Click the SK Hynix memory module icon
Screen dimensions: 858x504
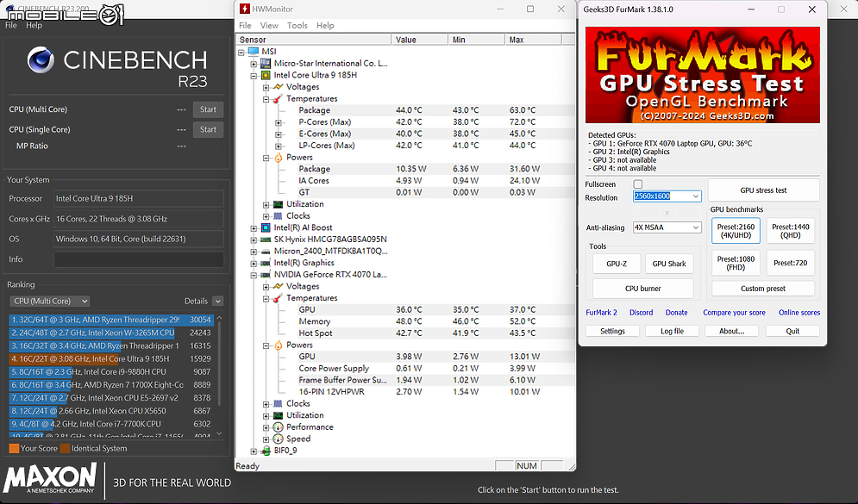pos(266,240)
